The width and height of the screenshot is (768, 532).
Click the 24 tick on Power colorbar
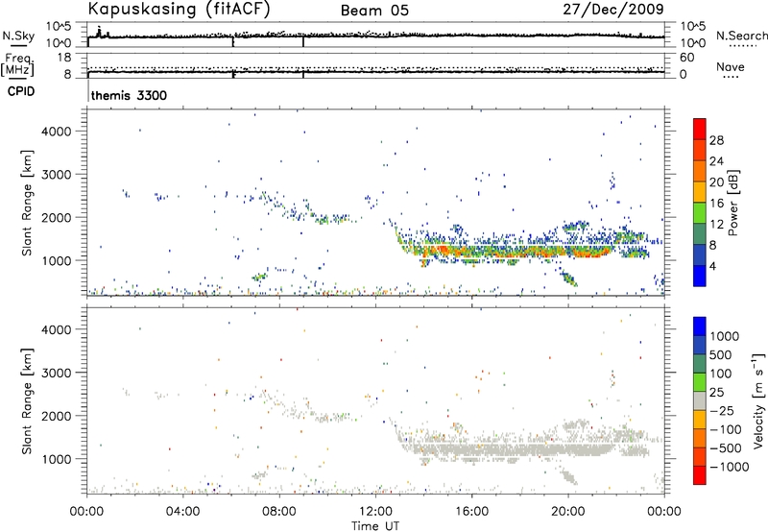pos(716,161)
